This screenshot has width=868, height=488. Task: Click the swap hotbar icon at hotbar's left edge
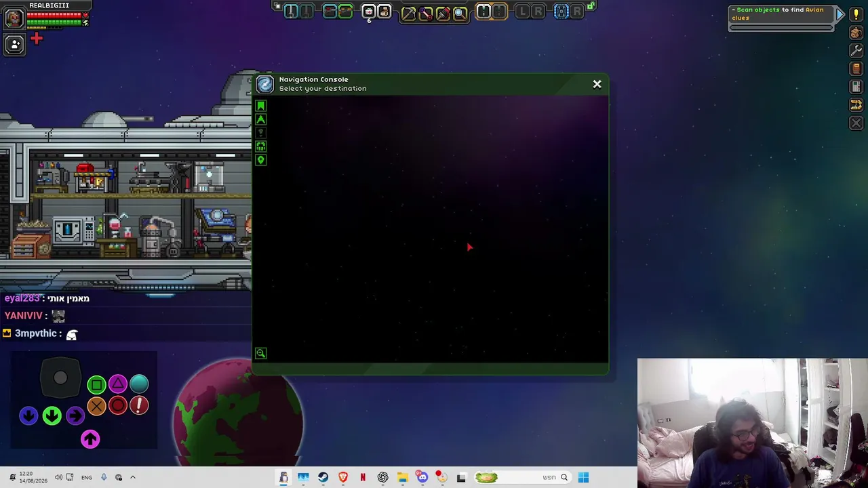point(277,7)
